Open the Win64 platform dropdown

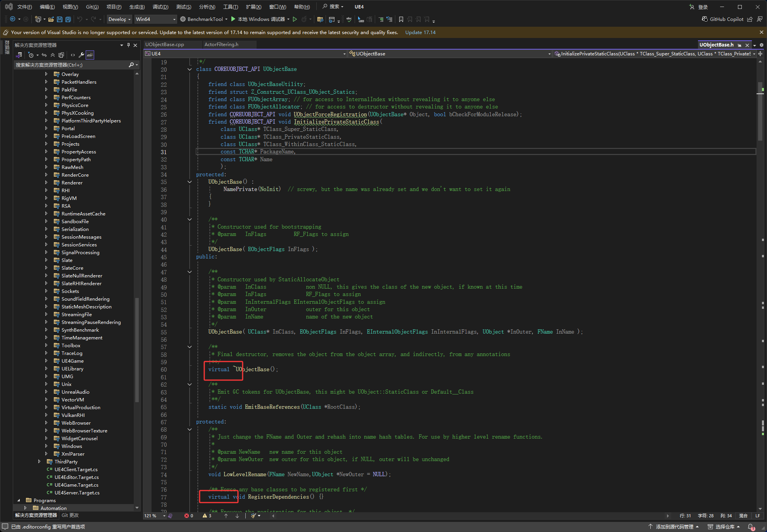[x=155, y=19]
